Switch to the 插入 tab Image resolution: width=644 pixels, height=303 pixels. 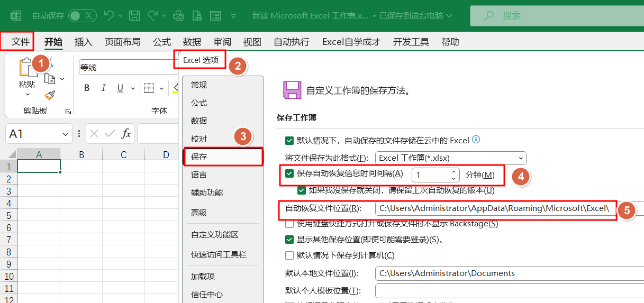(84, 42)
